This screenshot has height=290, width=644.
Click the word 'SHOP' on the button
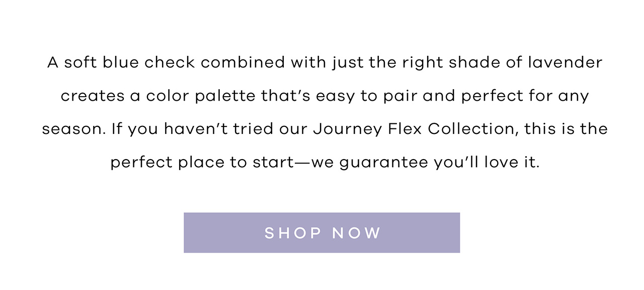pos(291,233)
